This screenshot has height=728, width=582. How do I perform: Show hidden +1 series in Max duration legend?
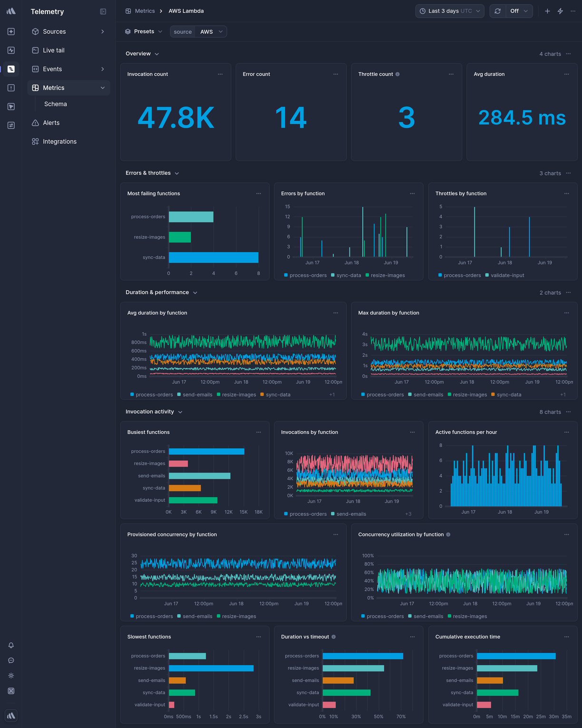563,394
